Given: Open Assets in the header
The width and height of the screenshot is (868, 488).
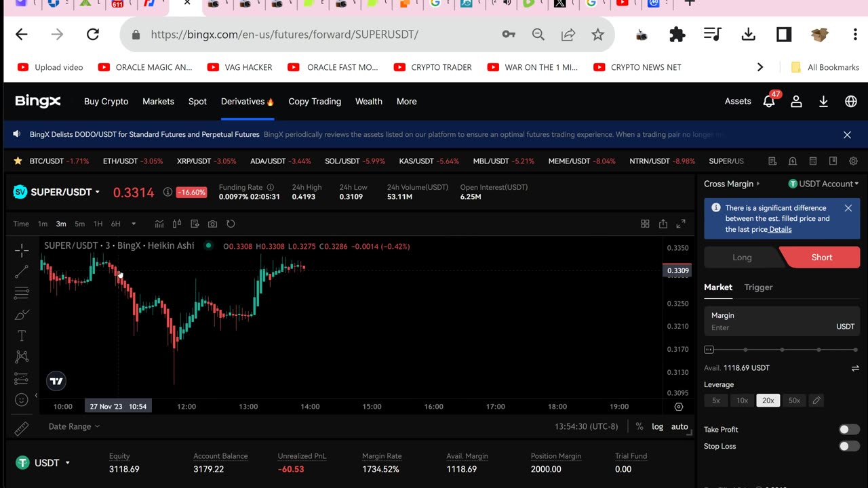Looking at the screenshot, I should pyautogui.click(x=738, y=102).
